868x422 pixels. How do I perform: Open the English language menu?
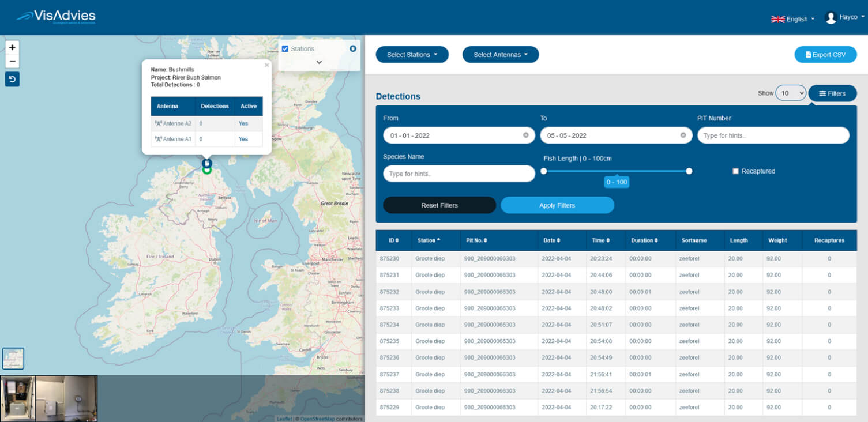(x=793, y=19)
